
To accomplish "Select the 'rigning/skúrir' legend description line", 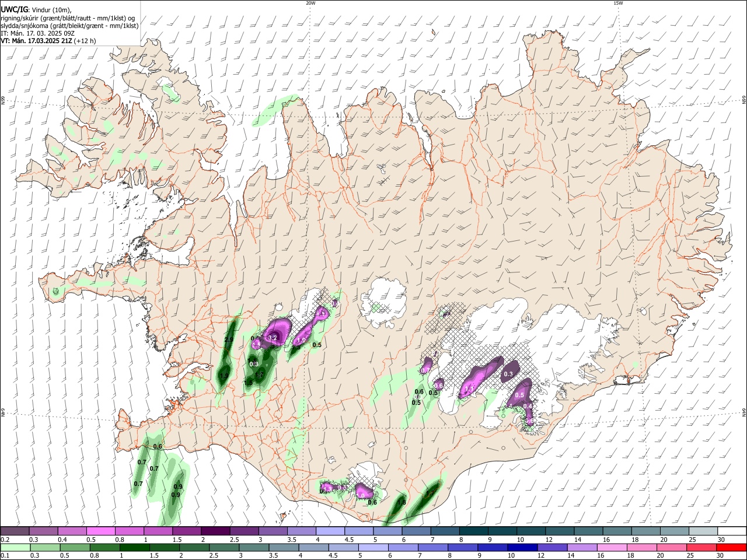I will coord(68,18).
